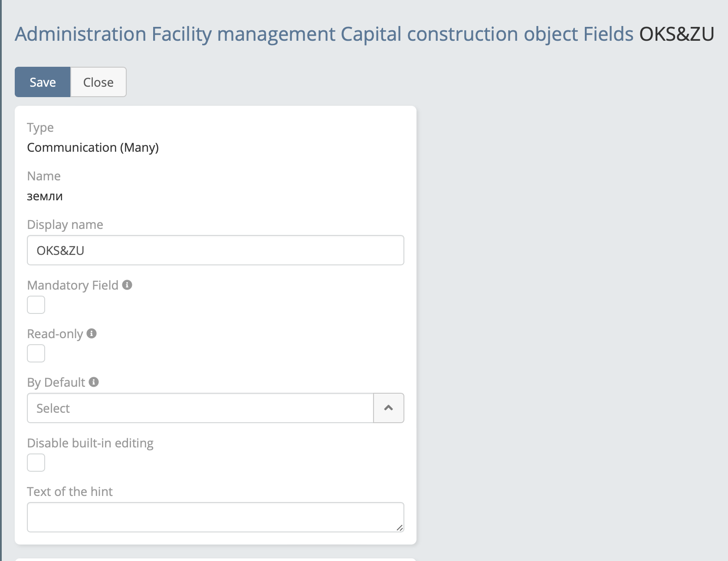This screenshot has height=561, width=728.
Task: Click the Mandatory Field info icon
Action: [x=127, y=285]
